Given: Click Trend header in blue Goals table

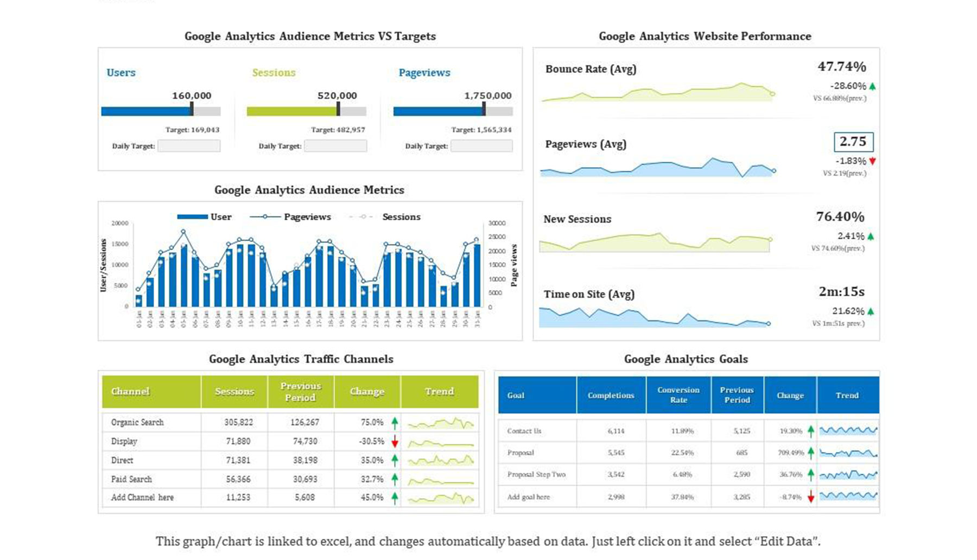Looking at the screenshot, I should click(x=848, y=395).
